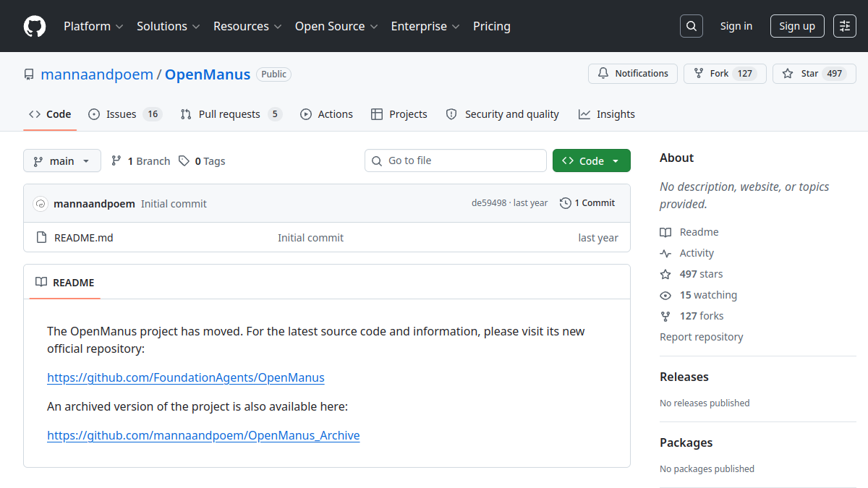This screenshot has width=868, height=488.
Task: Open Initial commit message in file row
Action: [311, 237]
